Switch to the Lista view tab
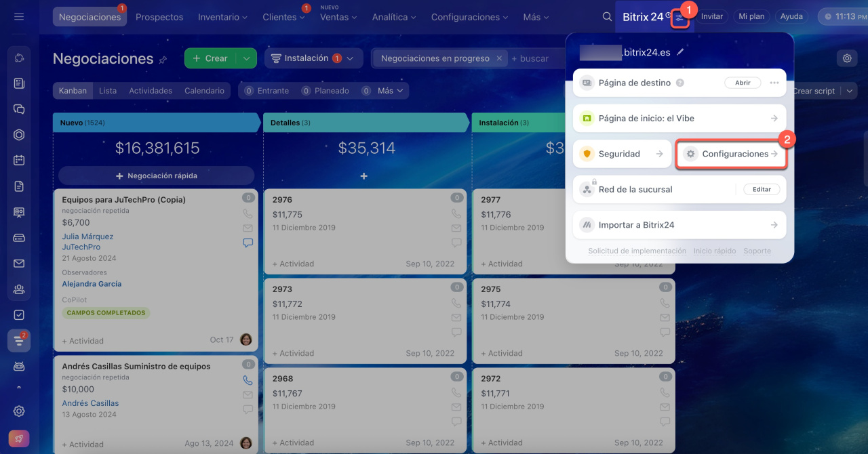The width and height of the screenshot is (868, 454). [107, 91]
